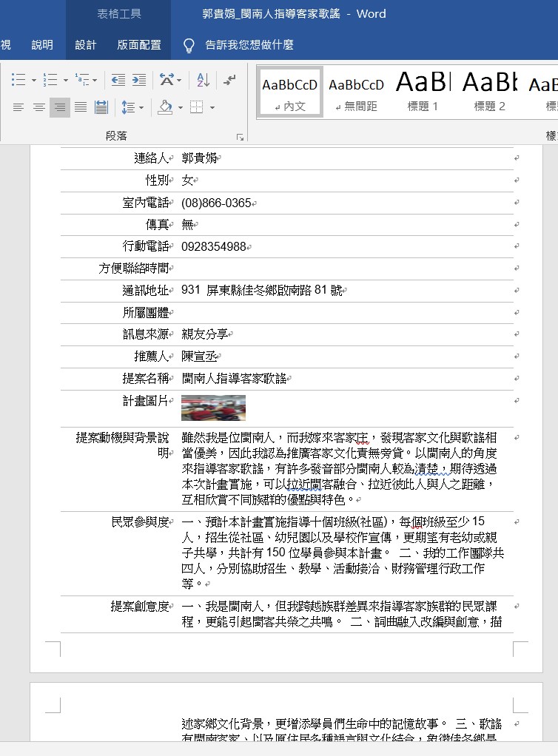Image resolution: width=558 pixels, height=756 pixels.
Task: Click the name 郭貴娟 in the table
Action: click(198, 158)
